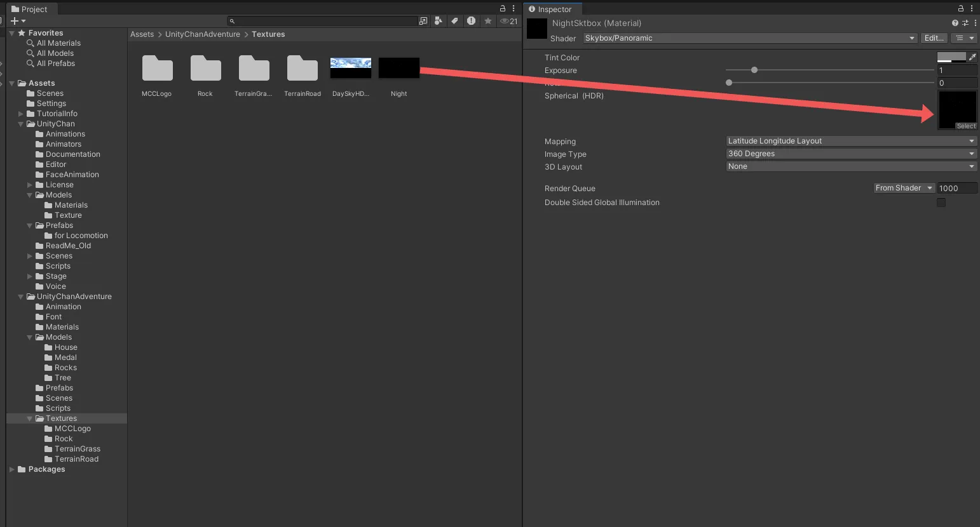Click the Search by Import Log Type icon
The height and width of the screenshot is (527, 980).
[471, 21]
